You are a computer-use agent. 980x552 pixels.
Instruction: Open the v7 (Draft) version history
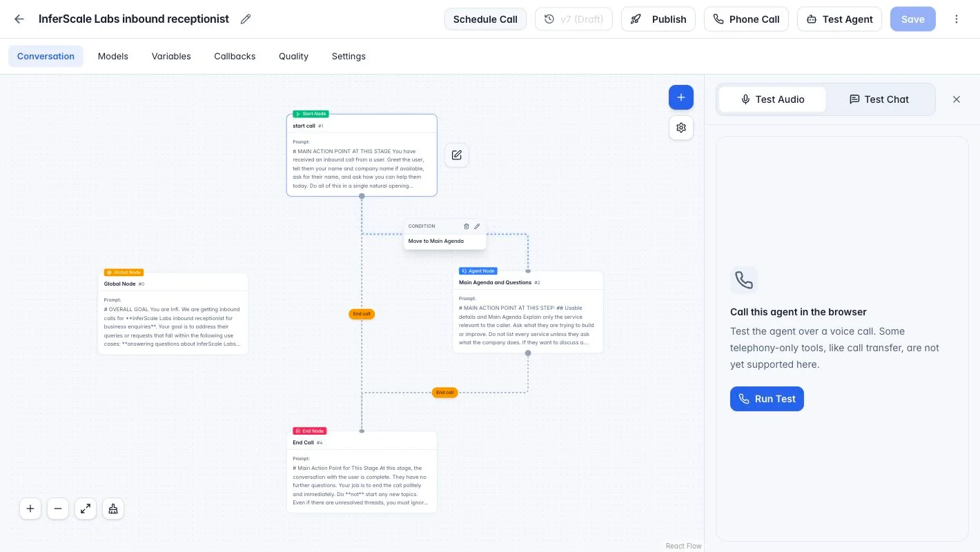click(574, 19)
